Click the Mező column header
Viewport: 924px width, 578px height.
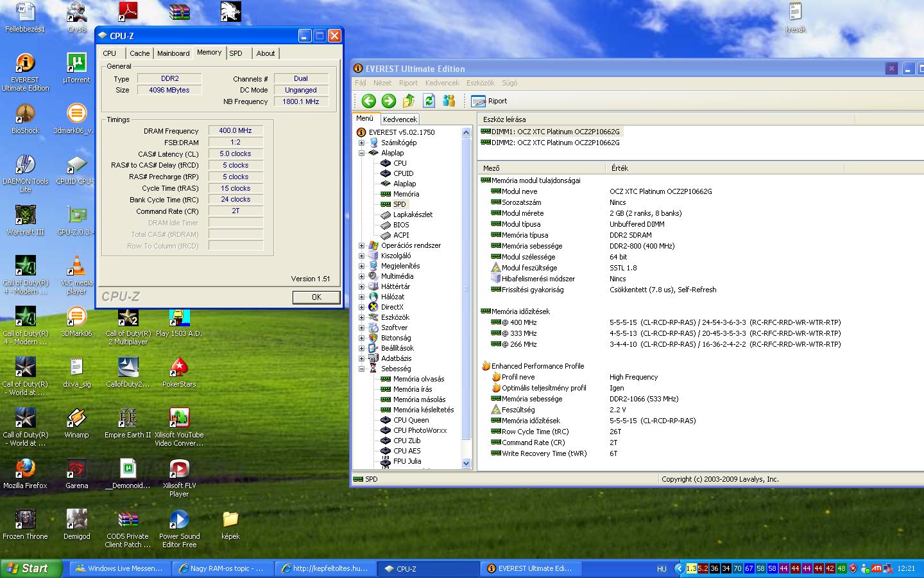click(542, 168)
